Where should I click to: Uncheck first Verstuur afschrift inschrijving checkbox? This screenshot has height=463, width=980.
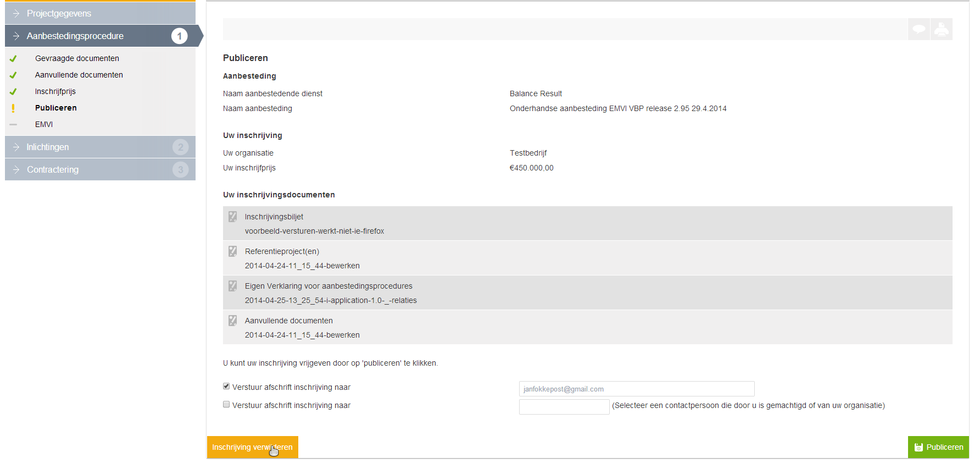(226, 386)
